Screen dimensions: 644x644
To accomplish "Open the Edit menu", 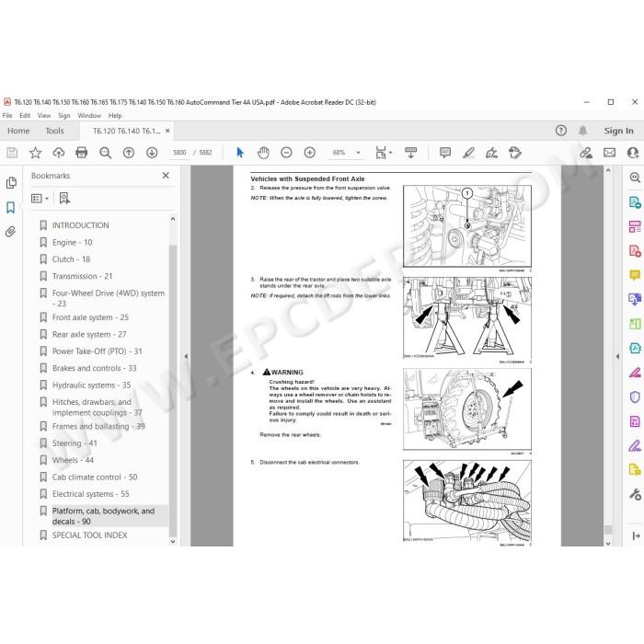I will click(x=25, y=116).
